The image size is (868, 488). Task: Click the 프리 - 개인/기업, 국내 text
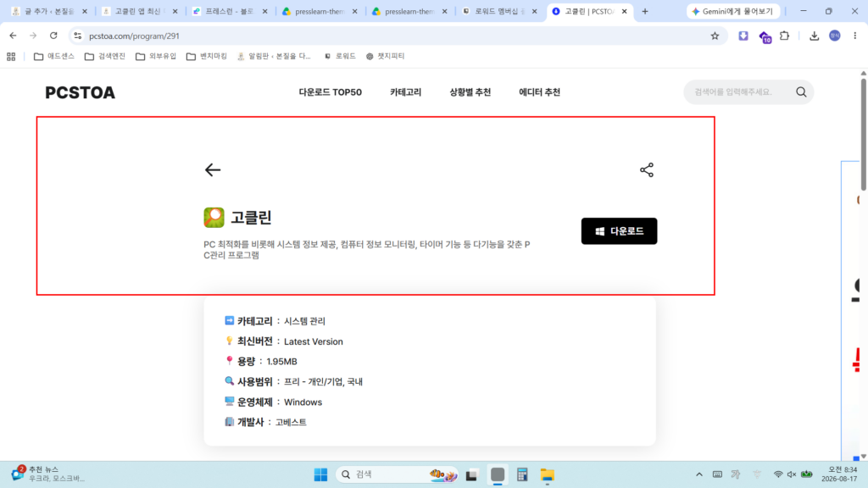point(323,382)
